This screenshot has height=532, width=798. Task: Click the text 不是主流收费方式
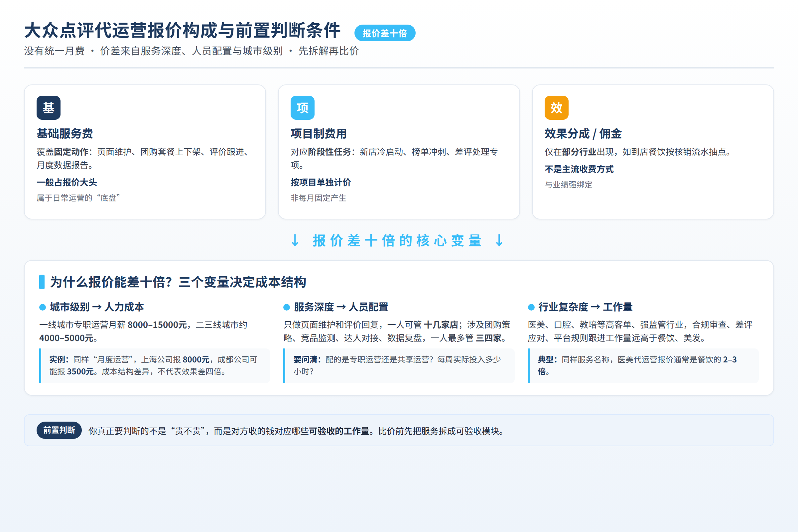tap(579, 169)
